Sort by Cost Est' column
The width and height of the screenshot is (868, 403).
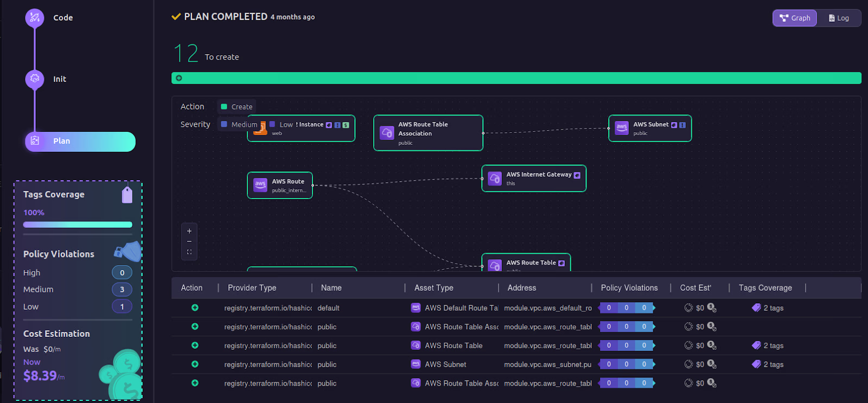695,288
